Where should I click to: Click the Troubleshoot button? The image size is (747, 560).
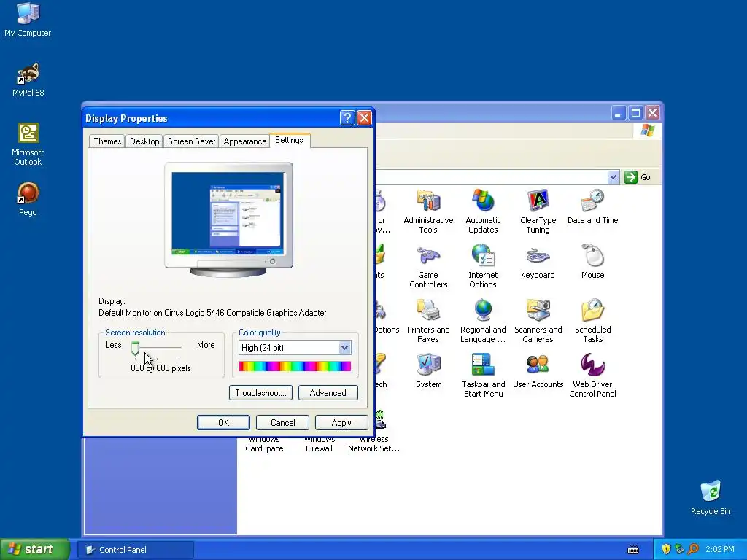pyautogui.click(x=260, y=393)
